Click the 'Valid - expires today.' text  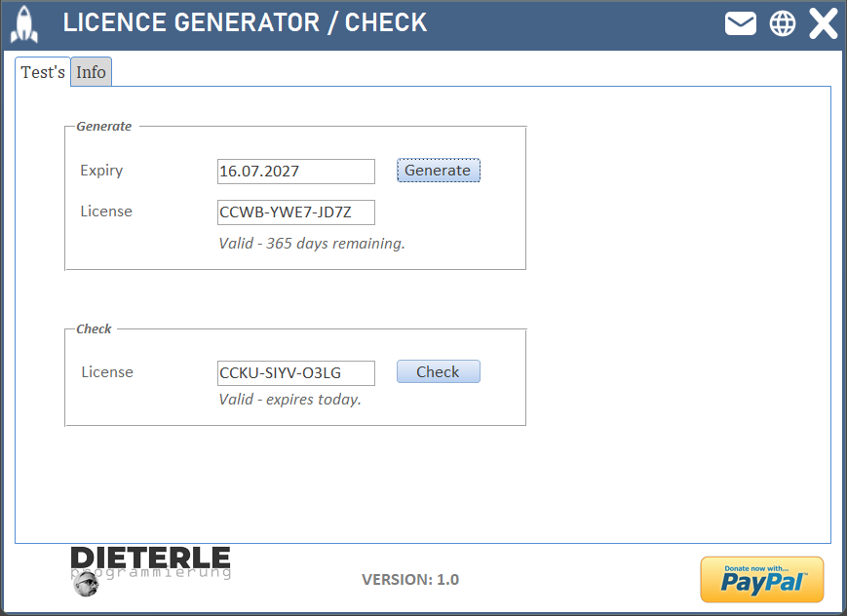click(x=289, y=400)
